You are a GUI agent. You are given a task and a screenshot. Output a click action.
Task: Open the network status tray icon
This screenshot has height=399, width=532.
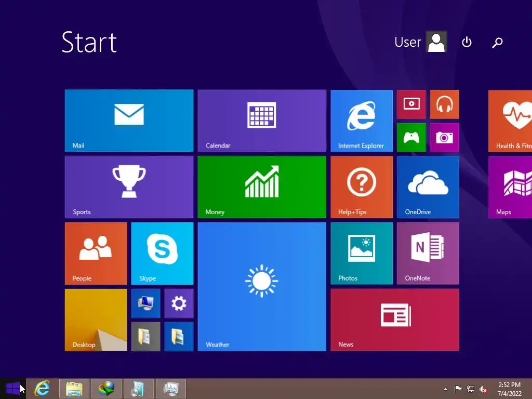(x=471, y=389)
